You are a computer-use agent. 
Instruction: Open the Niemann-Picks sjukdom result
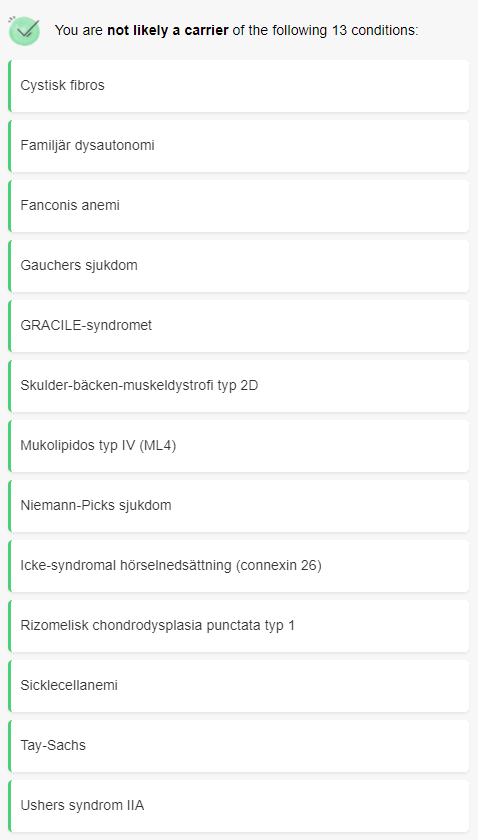[239, 506]
